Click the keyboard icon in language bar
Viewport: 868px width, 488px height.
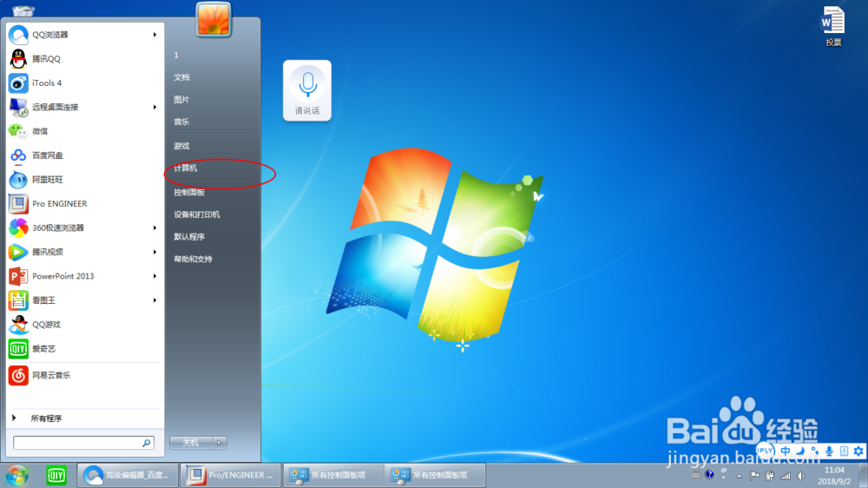696,475
